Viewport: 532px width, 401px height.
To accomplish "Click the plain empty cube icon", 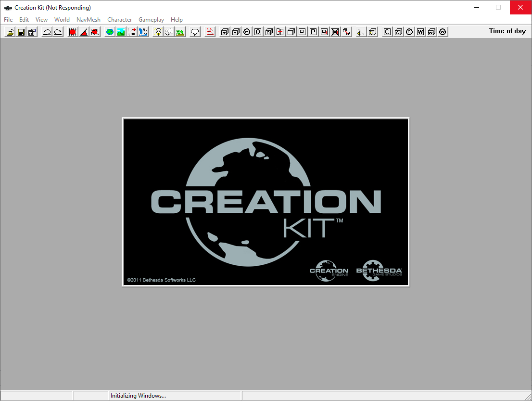I will pos(291,32).
